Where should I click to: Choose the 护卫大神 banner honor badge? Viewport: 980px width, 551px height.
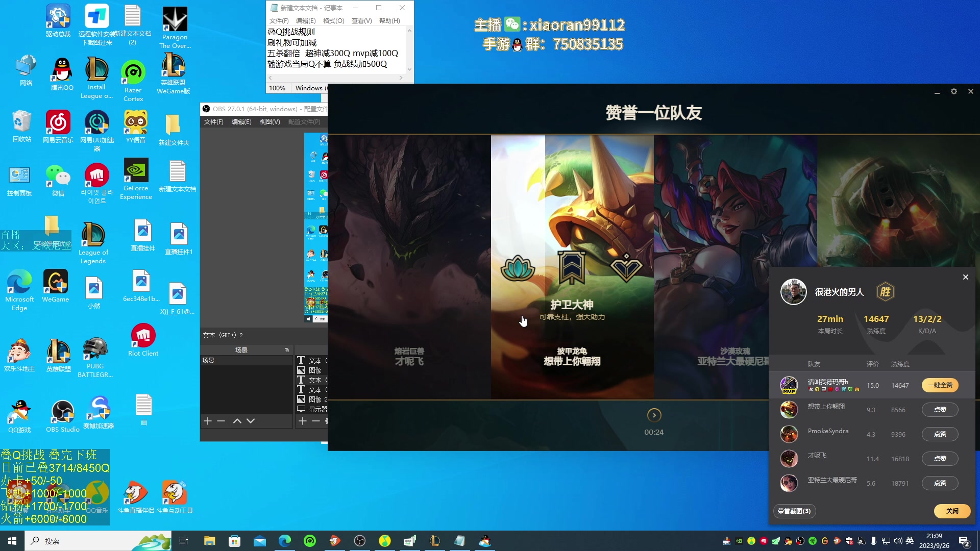(x=572, y=267)
